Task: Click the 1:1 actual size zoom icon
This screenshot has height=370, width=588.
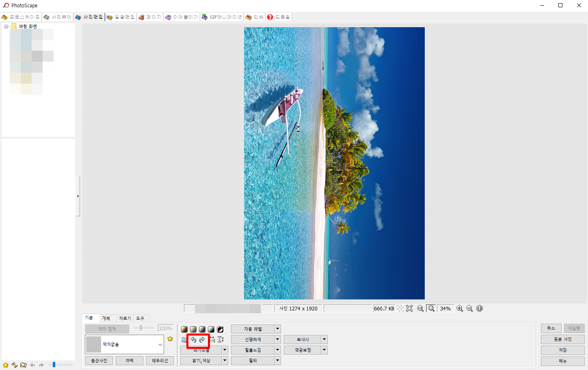Action: (420, 308)
